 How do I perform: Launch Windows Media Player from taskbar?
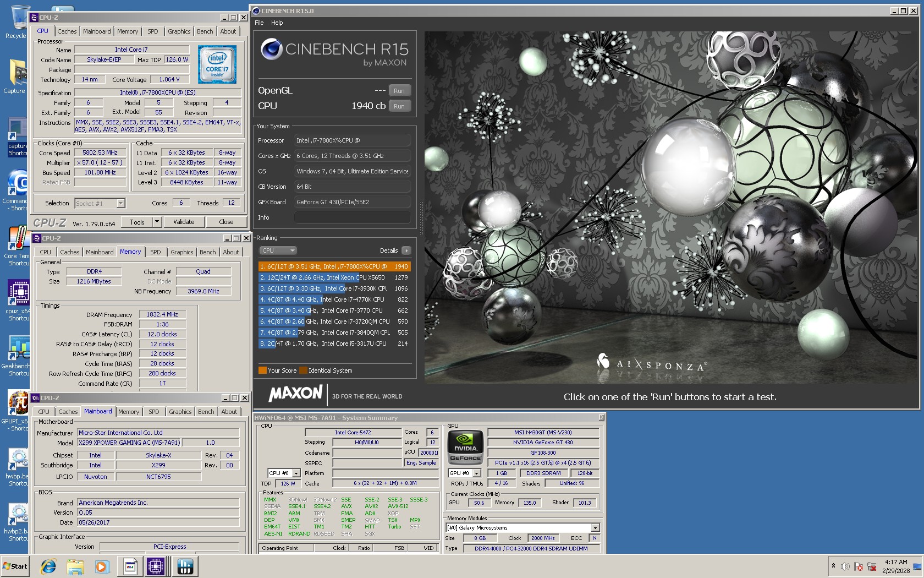tap(101, 566)
